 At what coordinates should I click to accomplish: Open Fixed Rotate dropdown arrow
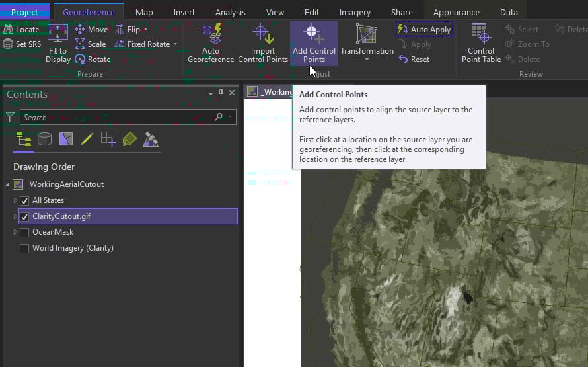click(x=176, y=44)
